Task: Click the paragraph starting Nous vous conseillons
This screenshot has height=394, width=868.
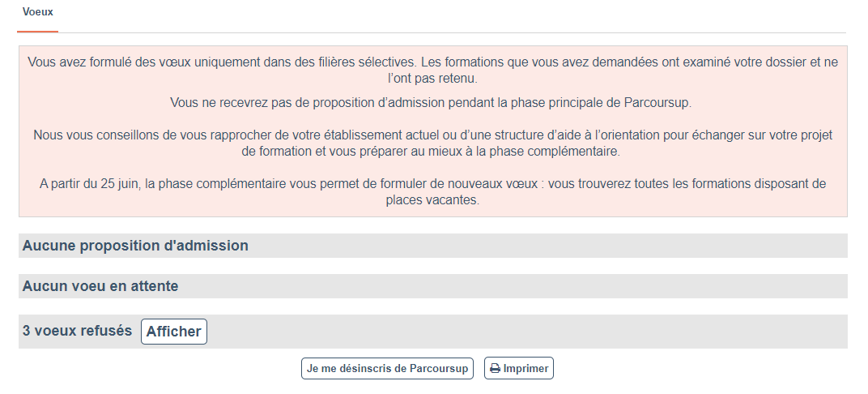Action: (432, 143)
